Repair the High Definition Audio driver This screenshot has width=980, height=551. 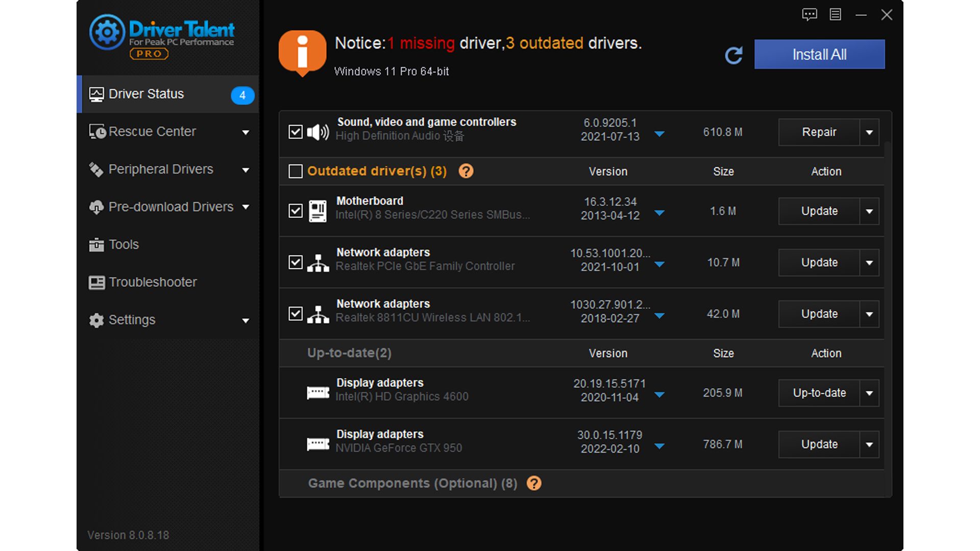819,132
